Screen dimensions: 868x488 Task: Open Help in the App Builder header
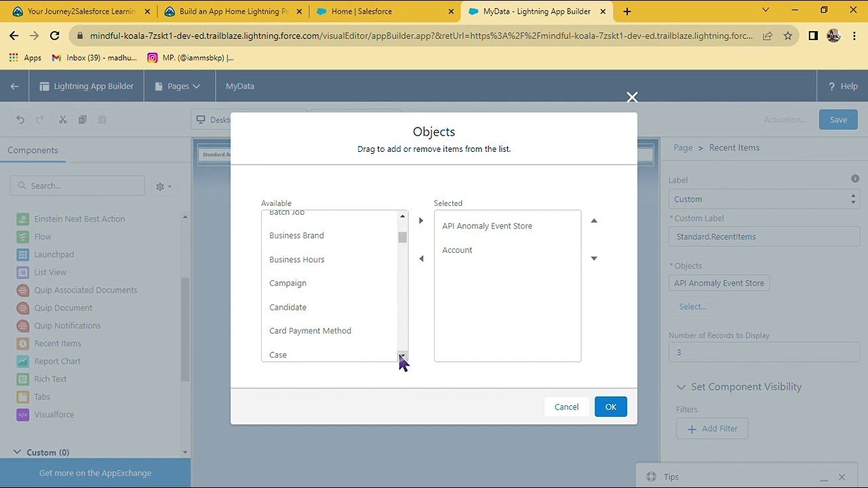tap(843, 86)
